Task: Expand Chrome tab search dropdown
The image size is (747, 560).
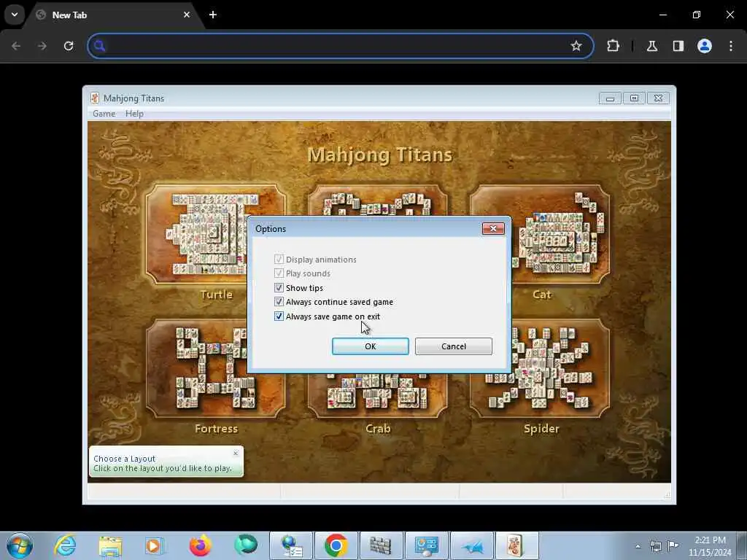Action: coord(15,15)
